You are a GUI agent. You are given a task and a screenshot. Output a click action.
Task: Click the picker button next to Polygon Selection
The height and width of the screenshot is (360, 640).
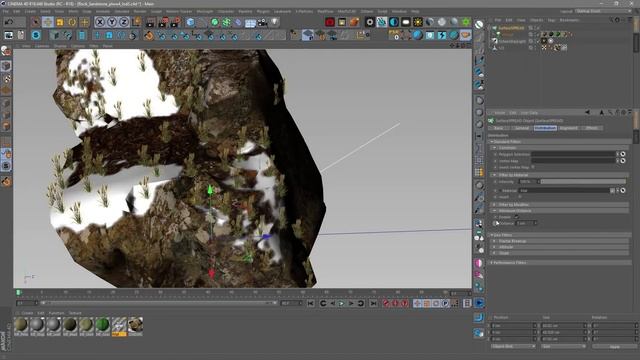coord(623,154)
